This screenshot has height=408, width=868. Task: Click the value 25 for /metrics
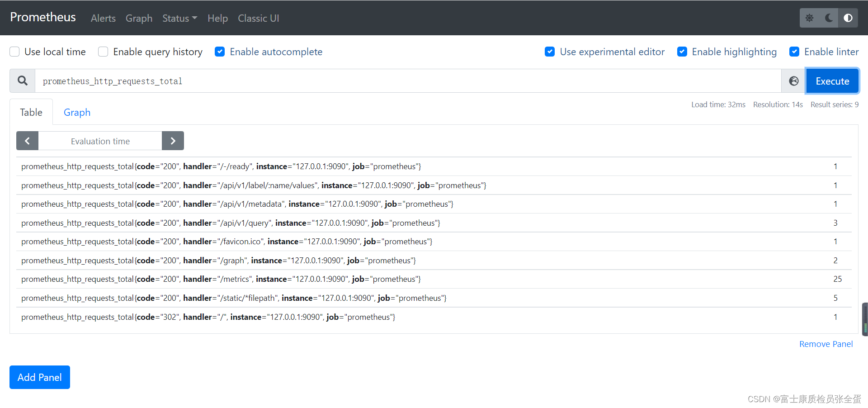pyautogui.click(x=837, y=279)
